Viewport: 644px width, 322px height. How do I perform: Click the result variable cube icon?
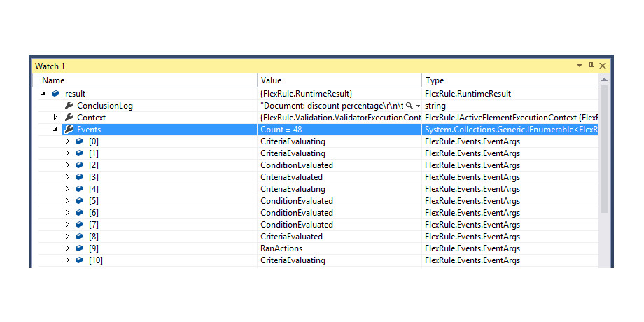(x=55, y=94)
